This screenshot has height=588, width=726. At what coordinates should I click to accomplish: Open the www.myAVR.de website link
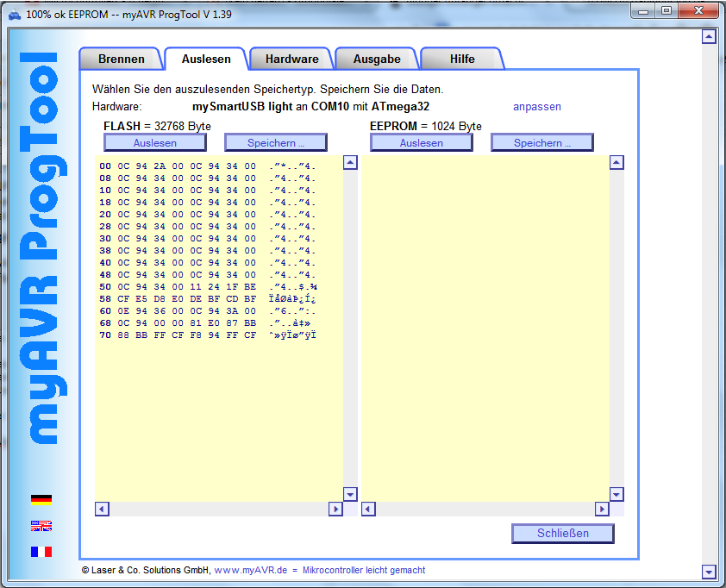251,570
